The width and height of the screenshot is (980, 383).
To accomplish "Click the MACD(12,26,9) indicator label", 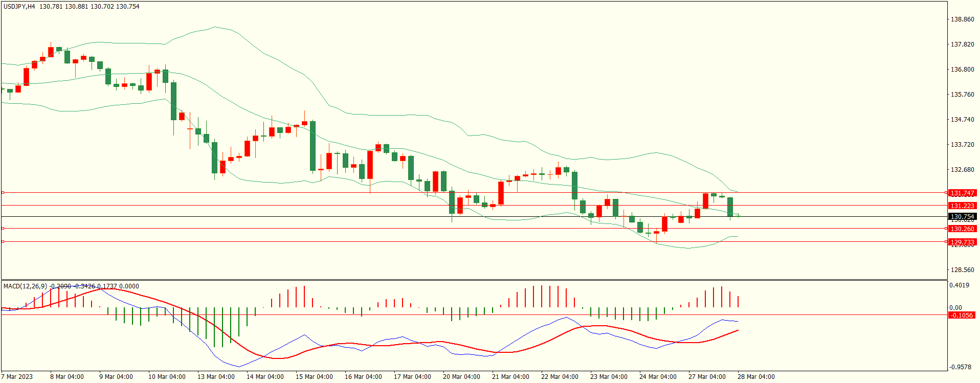I will click(x=25, y=286).
